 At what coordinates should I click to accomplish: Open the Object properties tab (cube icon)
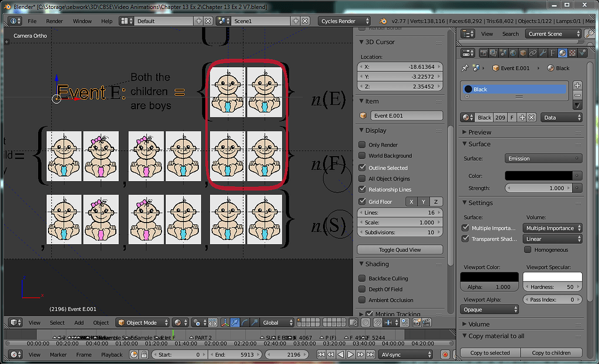[x=523, y=53]
